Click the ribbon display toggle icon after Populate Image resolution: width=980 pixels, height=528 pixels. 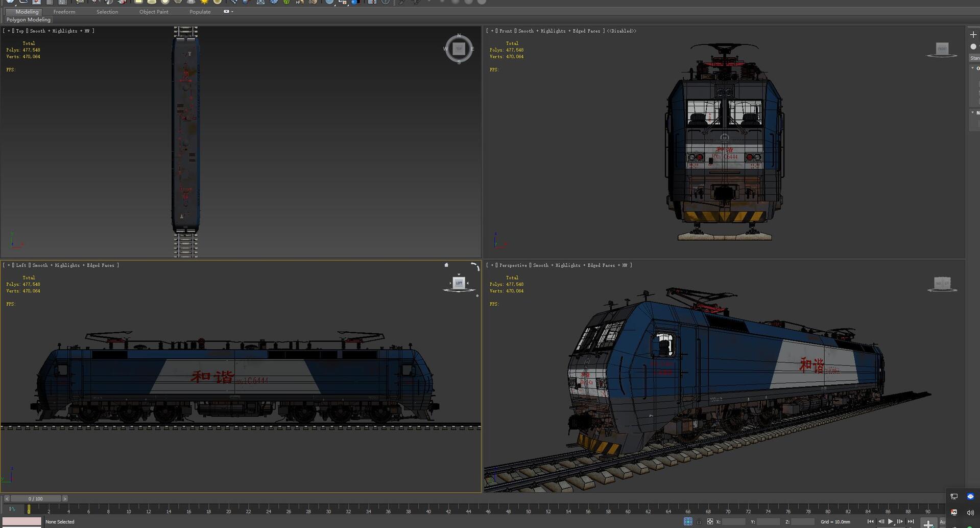pyautogui.click(x=226, y=11)
